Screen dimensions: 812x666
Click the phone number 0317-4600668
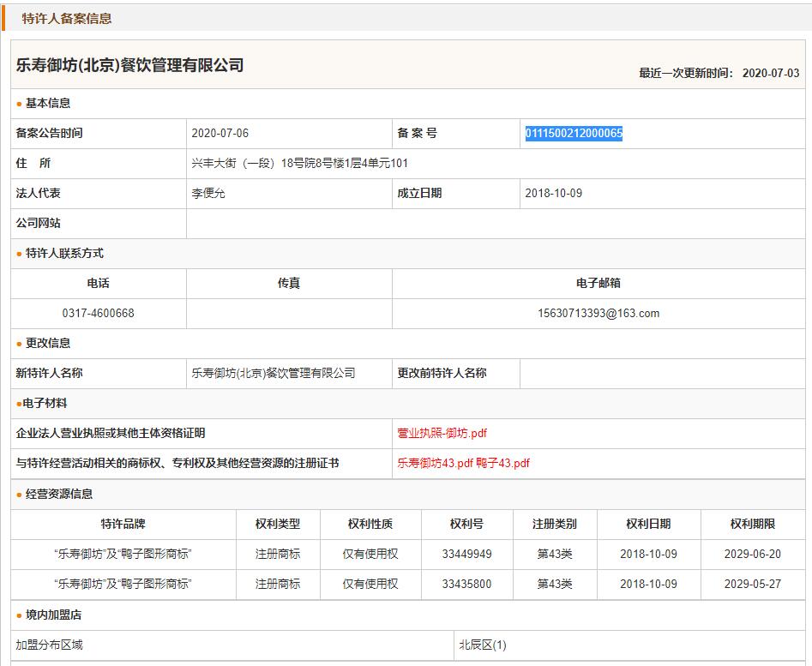point(99,314)
